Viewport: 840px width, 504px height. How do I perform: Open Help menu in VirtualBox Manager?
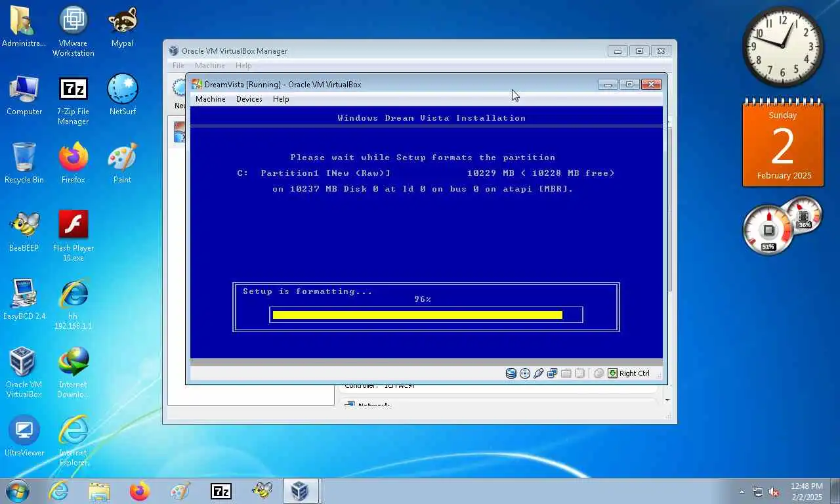(x=243, y=66)
